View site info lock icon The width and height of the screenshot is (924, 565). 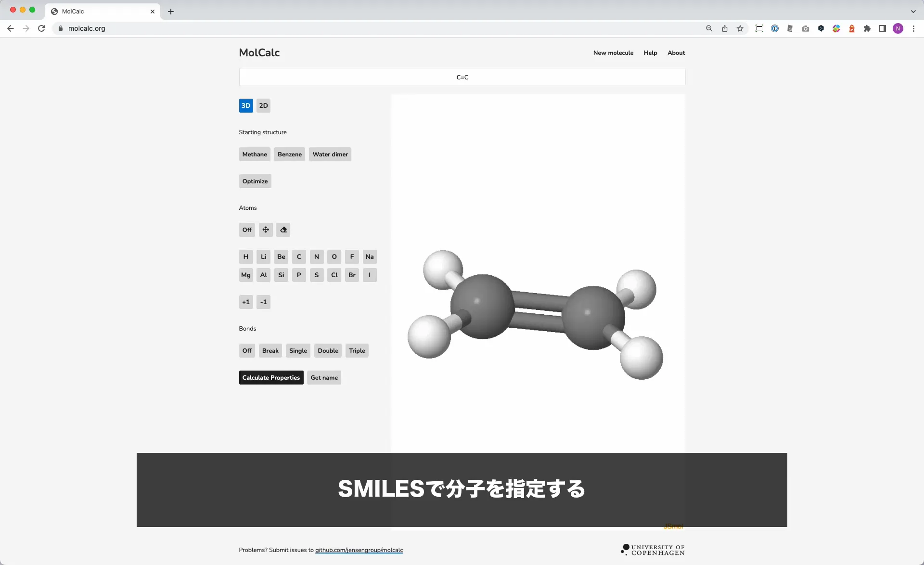[x=61, y=28]
